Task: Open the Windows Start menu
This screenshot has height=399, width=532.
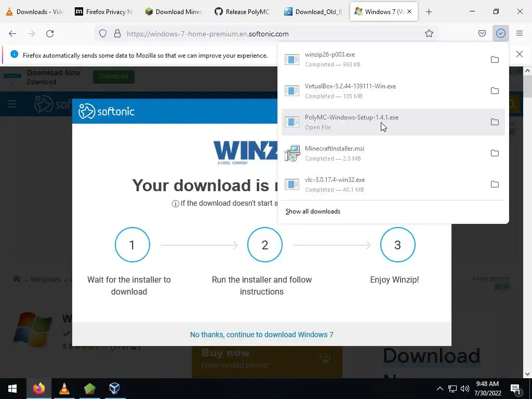Action: click(x=12, y=389)
